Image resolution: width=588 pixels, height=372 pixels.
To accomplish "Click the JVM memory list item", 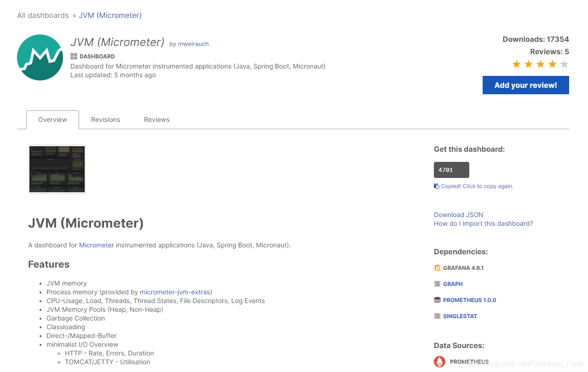I will point(67,283).
